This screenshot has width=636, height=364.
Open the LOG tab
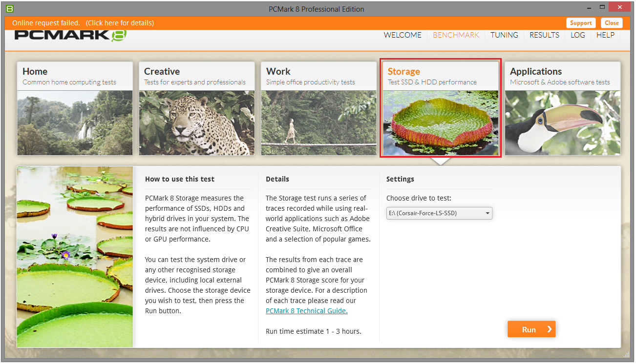578,35
